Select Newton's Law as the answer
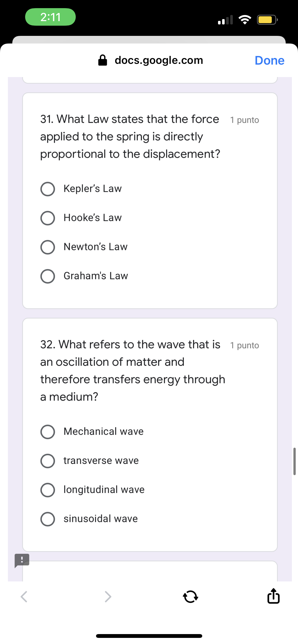The height and width of the screenshot is (644, 298). click(x=48, y=247)
